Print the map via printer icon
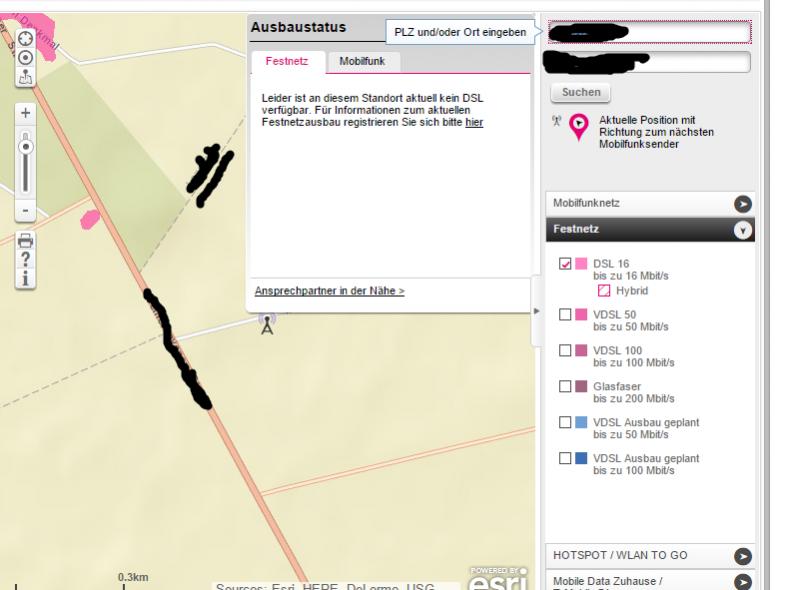 tap(25, 241)
